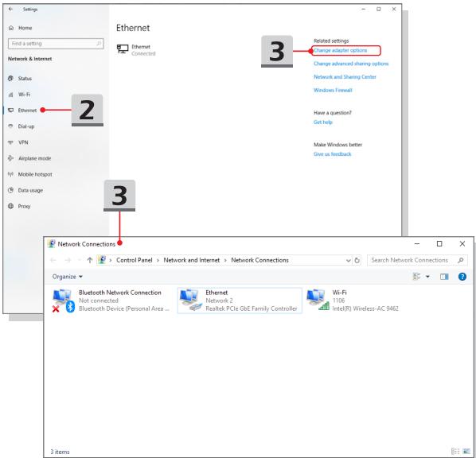
Task: Click the Get help link
Action: (x=323, y=122)
